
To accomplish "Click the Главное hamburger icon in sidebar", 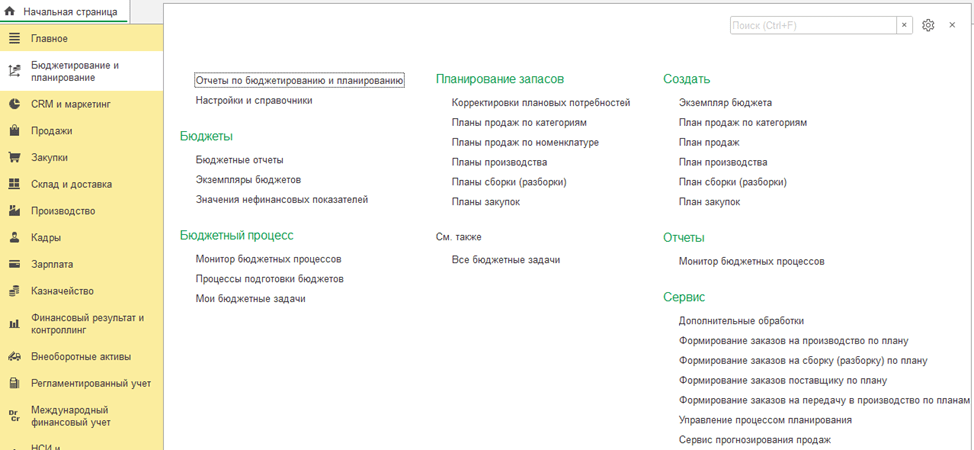I will tap(14, 38).
